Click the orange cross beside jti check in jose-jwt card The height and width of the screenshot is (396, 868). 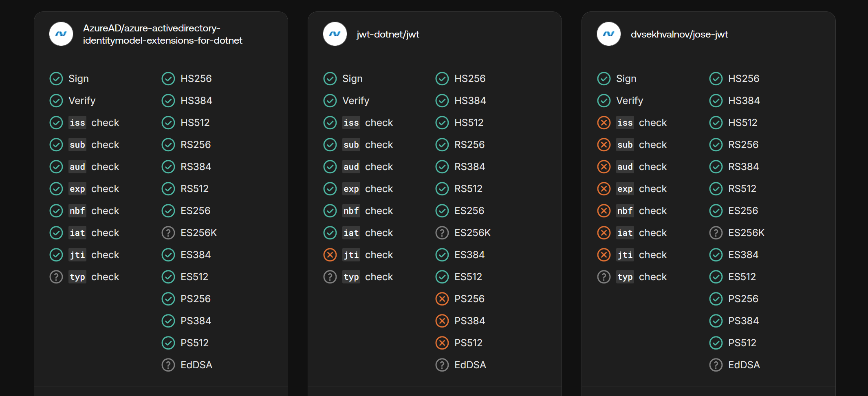(604, 254)
